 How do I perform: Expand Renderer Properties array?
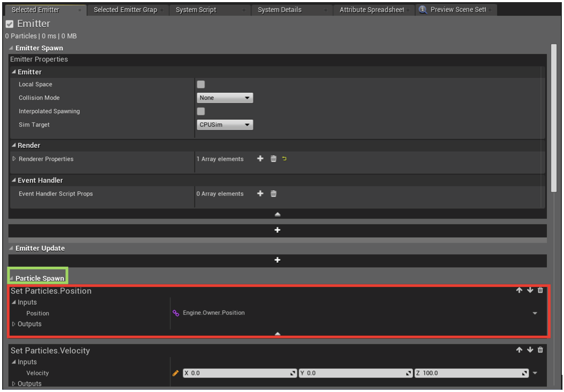click(14, 159)
